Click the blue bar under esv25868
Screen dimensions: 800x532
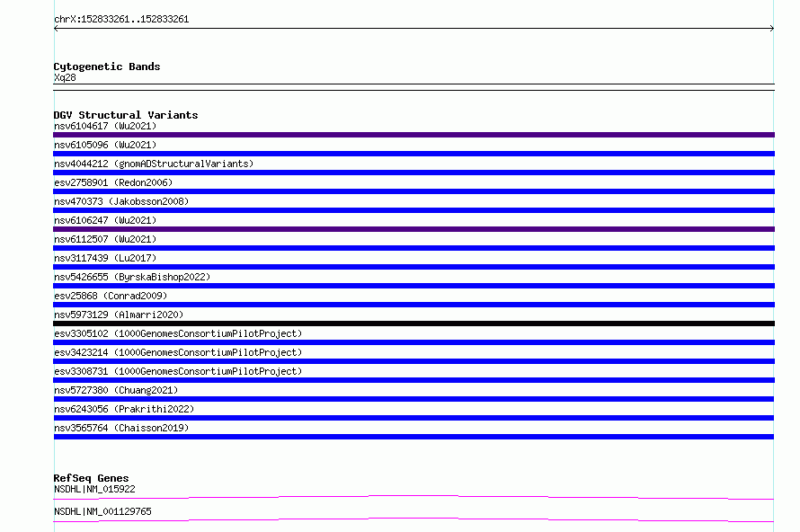click(413, 305)
